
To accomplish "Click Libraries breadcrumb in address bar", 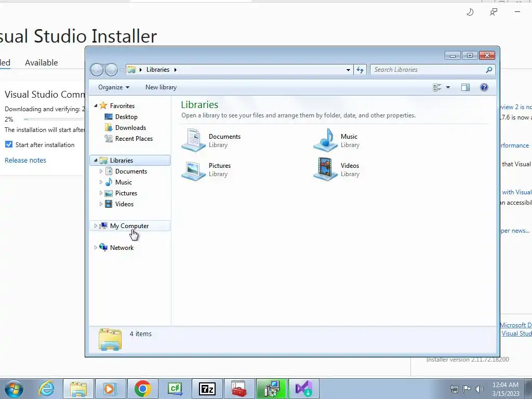I will (158, 70).
